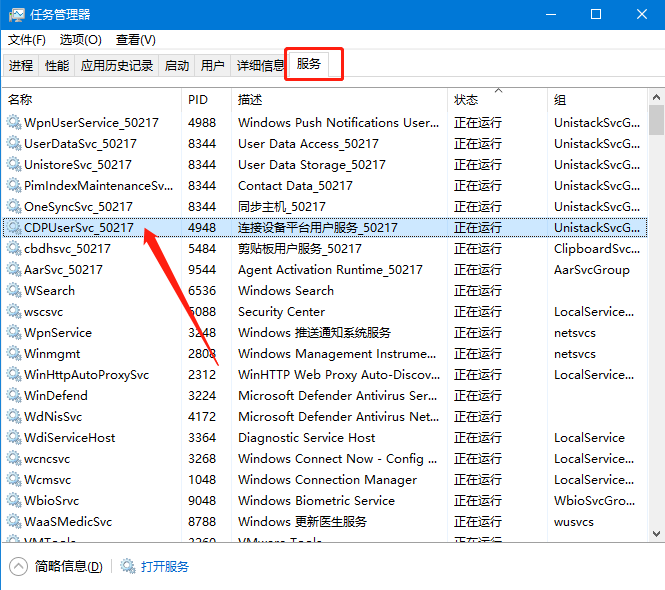Image resolution: width=665 pixels, height=590 pixels.
Task: Switch to the 详细信息 tab
Action: click(260, 65)
